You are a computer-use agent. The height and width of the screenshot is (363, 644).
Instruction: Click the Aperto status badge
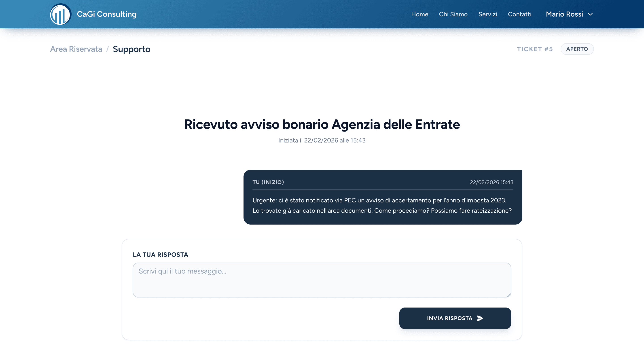coord(577,49)
